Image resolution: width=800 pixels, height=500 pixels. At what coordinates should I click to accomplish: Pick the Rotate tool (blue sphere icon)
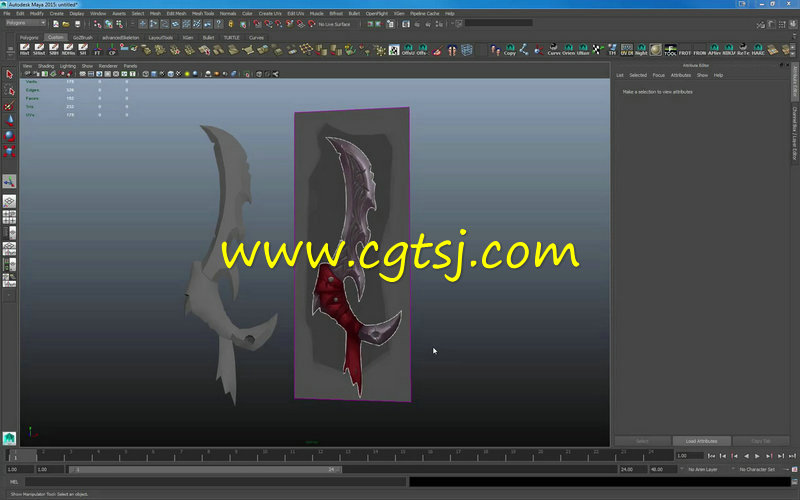pos(9,136)
